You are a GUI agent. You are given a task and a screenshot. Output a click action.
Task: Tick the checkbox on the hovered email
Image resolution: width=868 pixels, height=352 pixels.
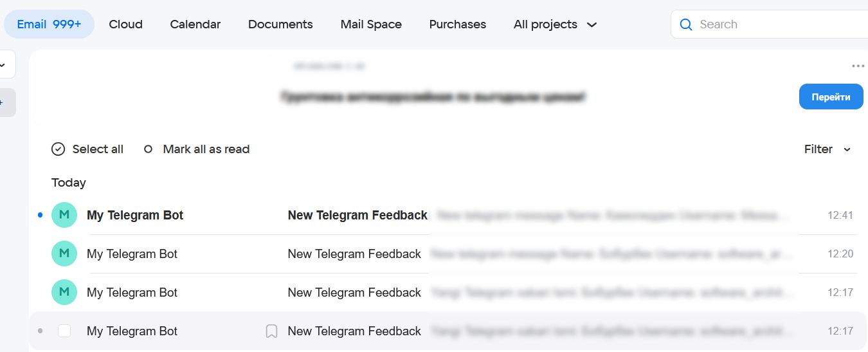coord(64,331)
